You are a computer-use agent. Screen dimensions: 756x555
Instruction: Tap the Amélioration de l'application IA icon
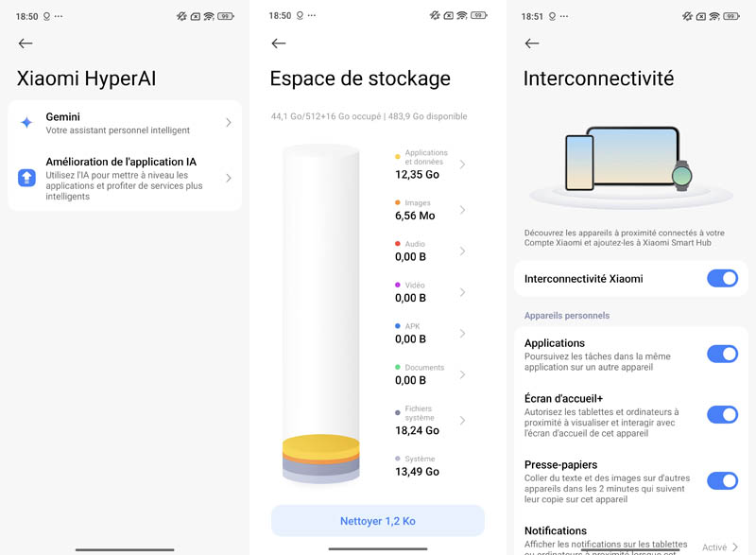point(26,178)
